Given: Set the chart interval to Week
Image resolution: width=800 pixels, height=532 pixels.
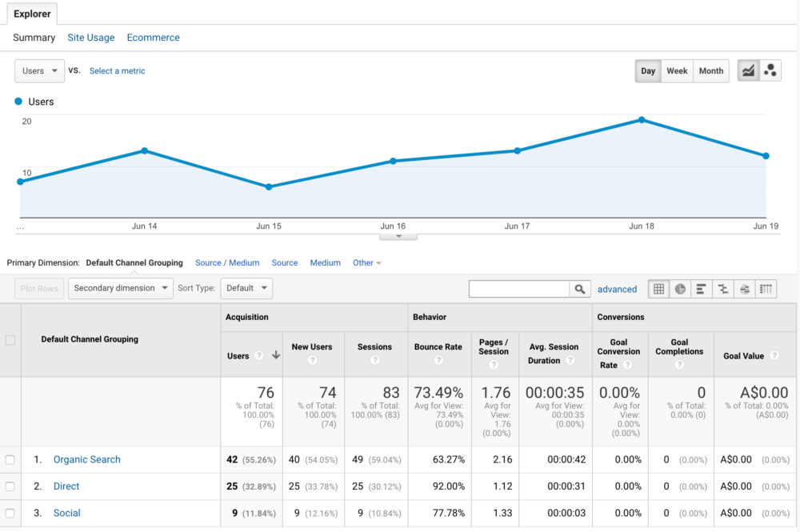Looking at the screenshot, I should pos(677,71).
